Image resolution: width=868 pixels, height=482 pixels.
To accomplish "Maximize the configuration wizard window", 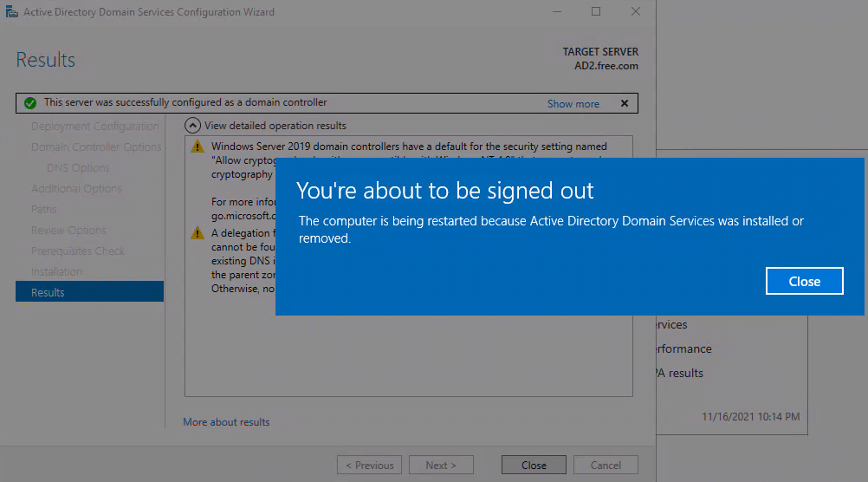I will [x=596, y=11].
